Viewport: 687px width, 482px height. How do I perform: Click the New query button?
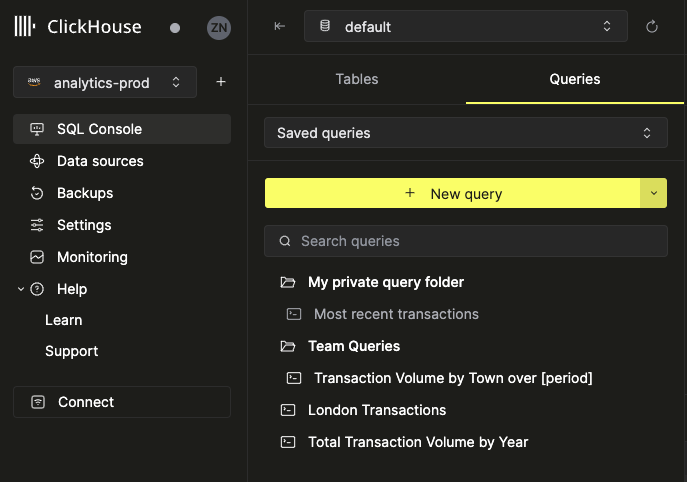pyautogui.click(x=452, y=194)
